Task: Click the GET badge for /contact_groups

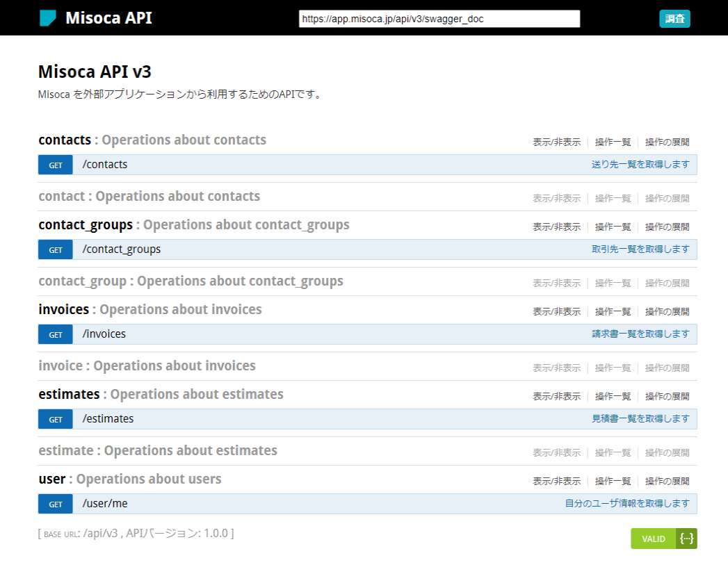Action: click(56, 249)
